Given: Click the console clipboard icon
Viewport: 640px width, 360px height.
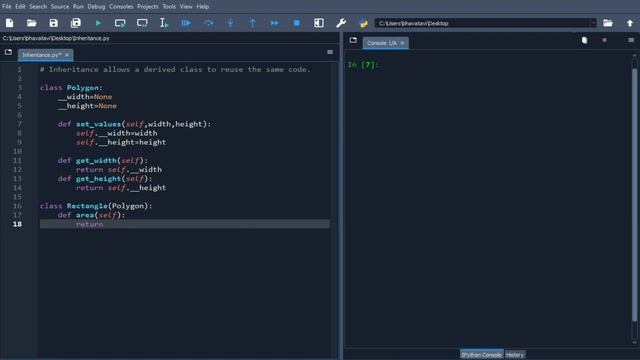Looking at the screenshot, I should pyautogui.click(x=584, y=40).
